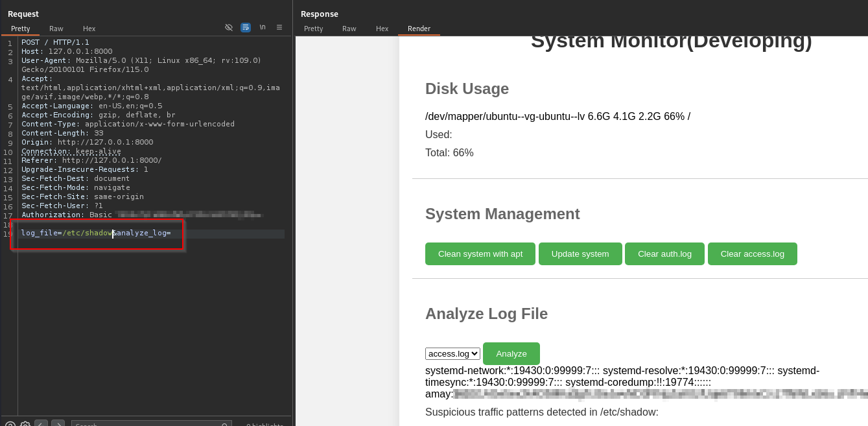Open the Hex tab in the Response panel
This screenshot has width=868, height=426.
pos(382,29)
